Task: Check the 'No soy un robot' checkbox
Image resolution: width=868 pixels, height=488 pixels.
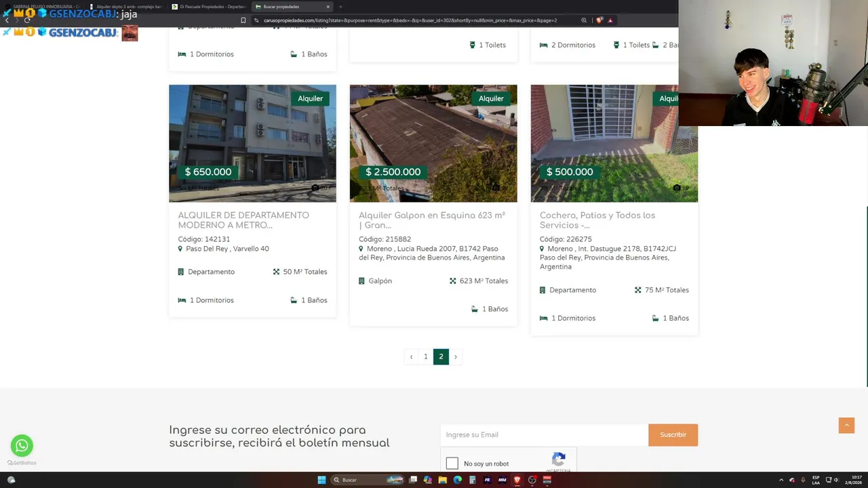Action: 452,464
